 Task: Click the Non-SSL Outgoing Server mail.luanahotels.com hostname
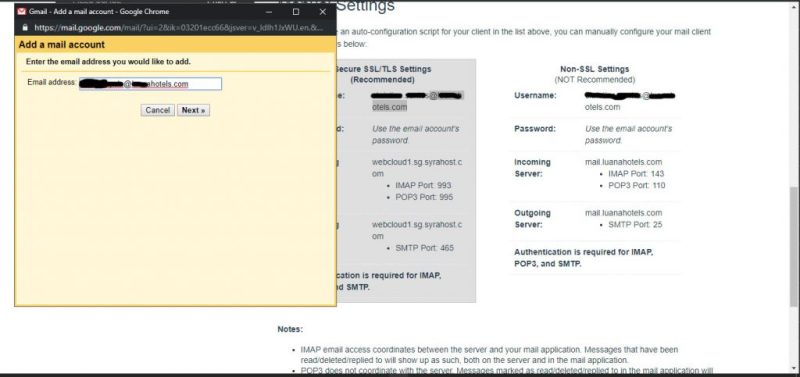tap(623, 213)
